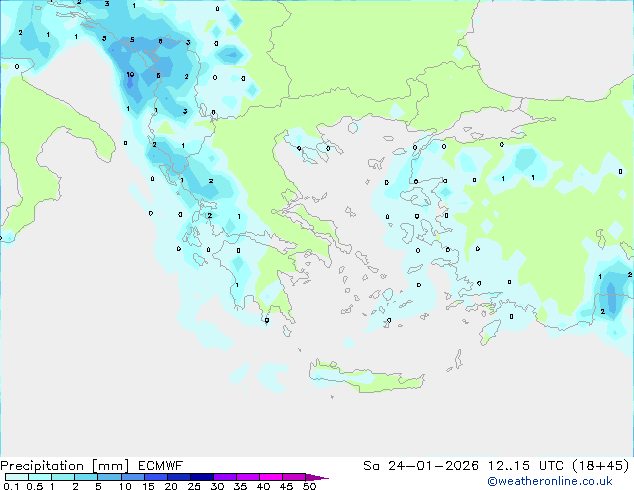Viewport: 634px width, 490px height.
Task: Click the 5–10 mm legend swatch
Action: click(x=109, y=477)
